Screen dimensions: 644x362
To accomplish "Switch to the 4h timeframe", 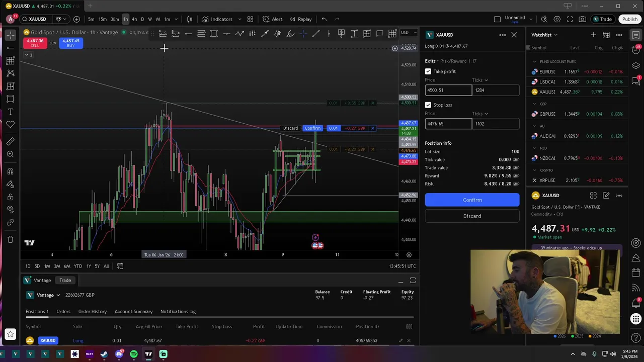I will click(134, 19).
